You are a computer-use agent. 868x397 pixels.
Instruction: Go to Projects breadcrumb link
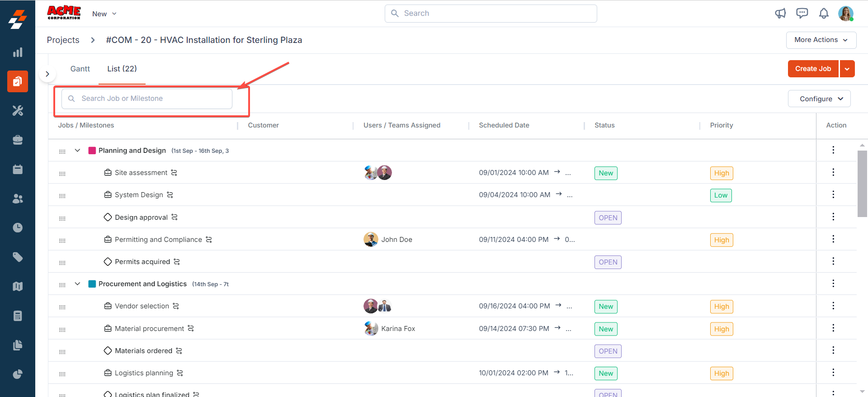[63, 40]
